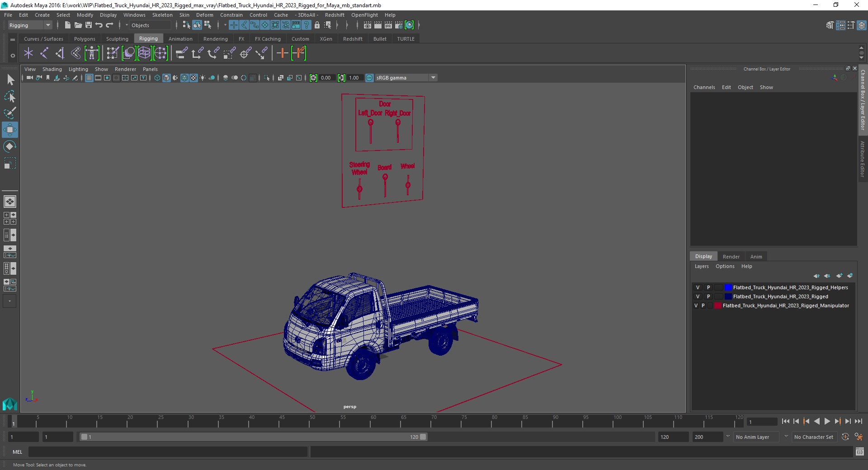The height and width of the screenshot is (470, 868).
Task: Click the HumanIK character shelf icon
Action: [x=92, y=53]
